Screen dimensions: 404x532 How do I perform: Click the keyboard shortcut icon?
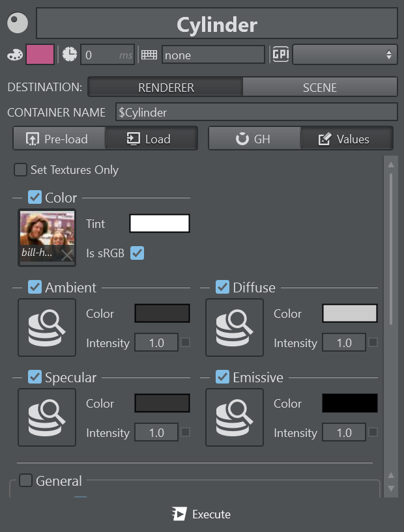tap(149, 55)
